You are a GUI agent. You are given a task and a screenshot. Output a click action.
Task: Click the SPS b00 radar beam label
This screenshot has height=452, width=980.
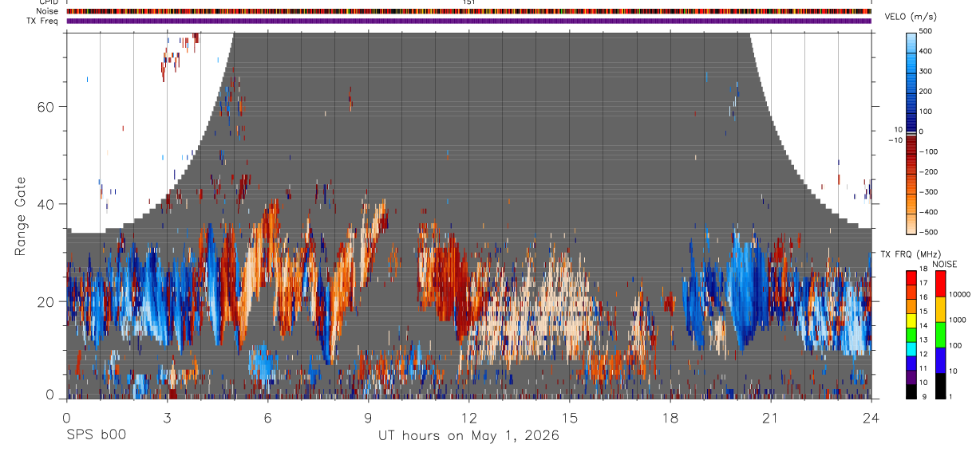[x=95, y=435]
